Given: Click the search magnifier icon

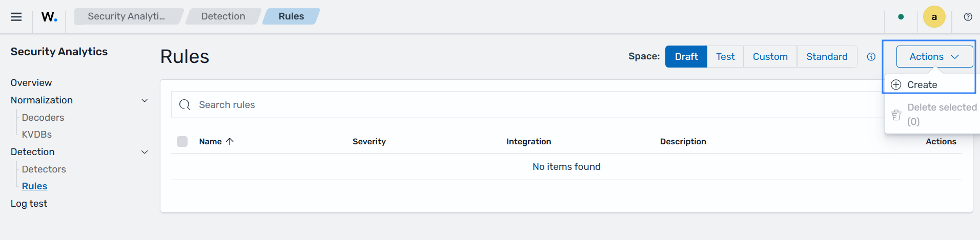Looking at the screenshot, I should click(x=185, y=105).
